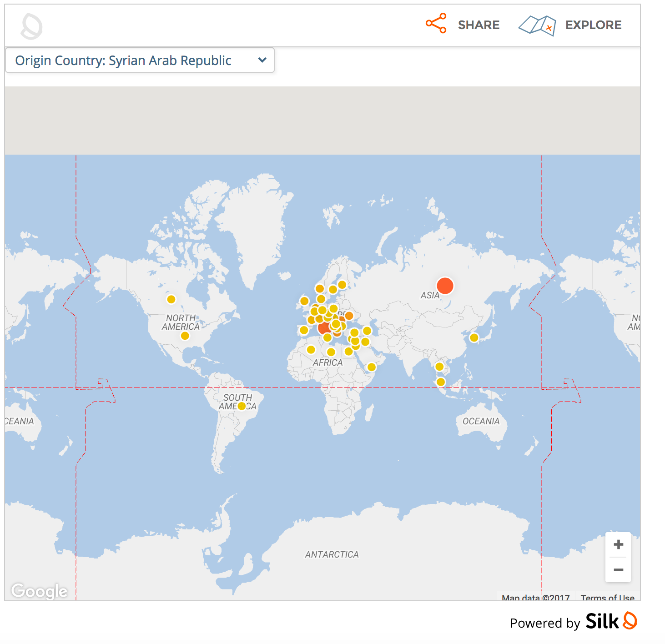The width and height of the screenshot is (665, 644).
Task: Click the chevron on the country filter
Action: coord(262,60)
